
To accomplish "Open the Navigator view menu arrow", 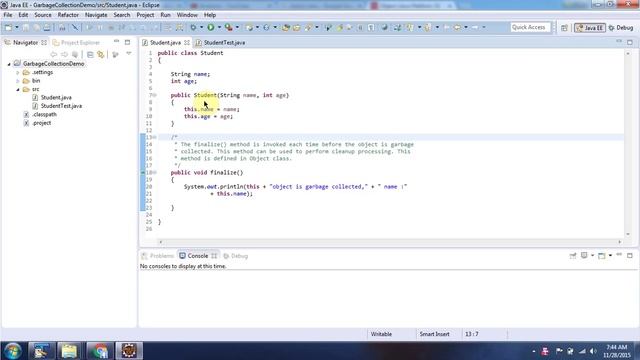I will click(129, 54).
